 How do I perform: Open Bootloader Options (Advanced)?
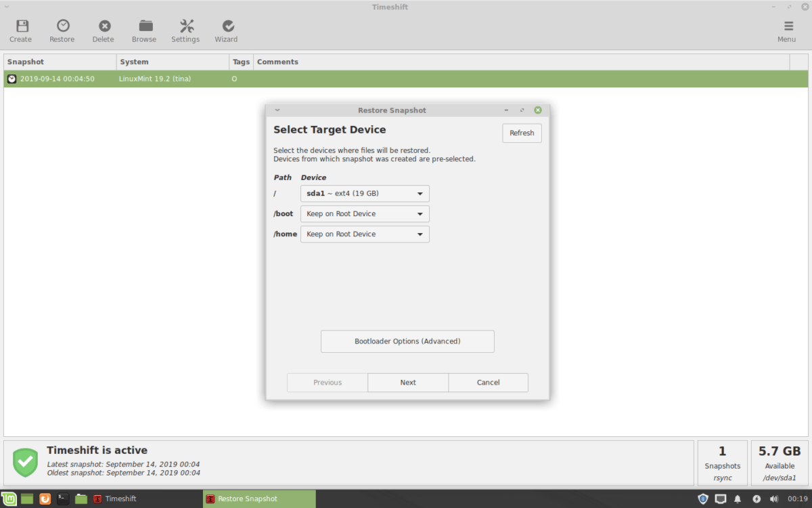coord(407,341)
